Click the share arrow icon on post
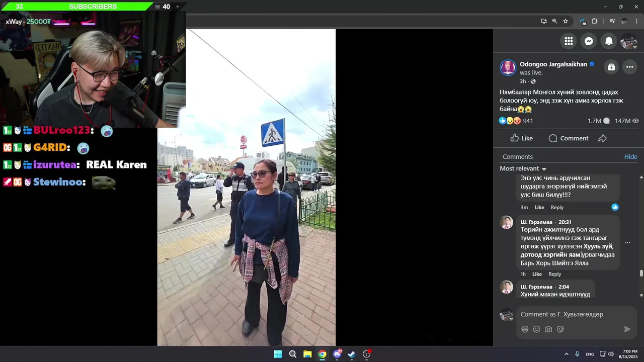The width and height of the screenshot is (644, 362). (602, 138)
